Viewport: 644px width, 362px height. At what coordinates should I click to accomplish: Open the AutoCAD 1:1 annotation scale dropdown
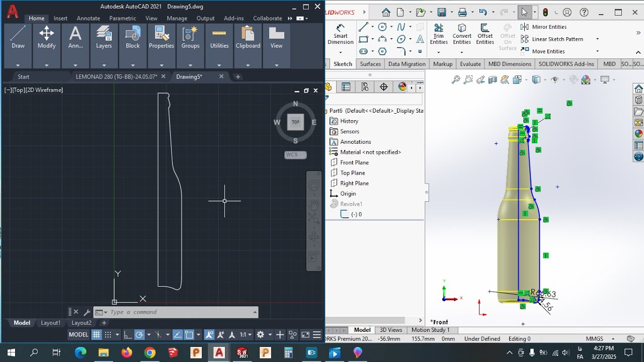pyautogui.click(x=246, y=334)
